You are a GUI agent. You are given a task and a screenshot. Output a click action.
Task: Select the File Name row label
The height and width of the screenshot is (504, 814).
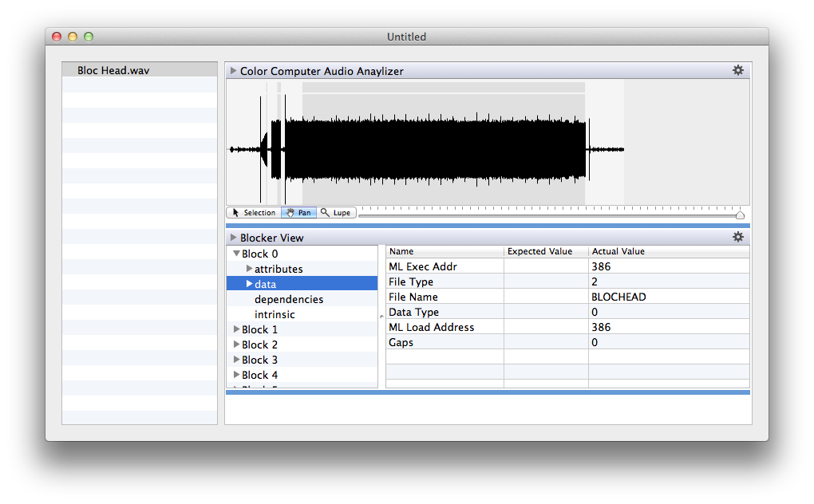coord(413,297)
